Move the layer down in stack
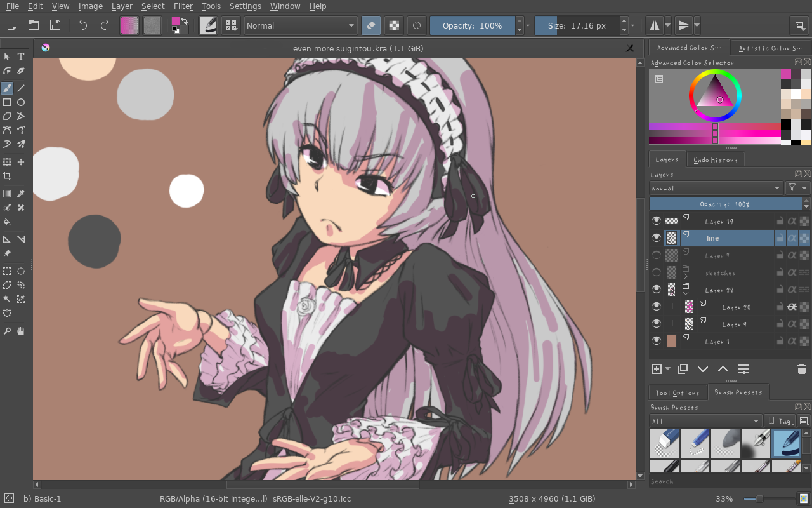This screenshot has height=508, width=812. click(x=703, y=369)
